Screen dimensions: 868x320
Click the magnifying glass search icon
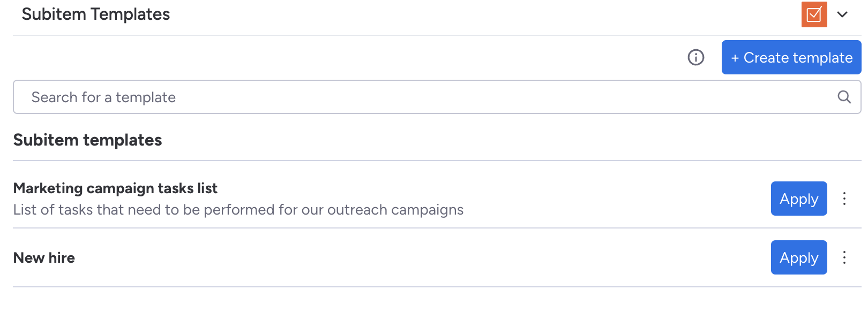point(844,97)
